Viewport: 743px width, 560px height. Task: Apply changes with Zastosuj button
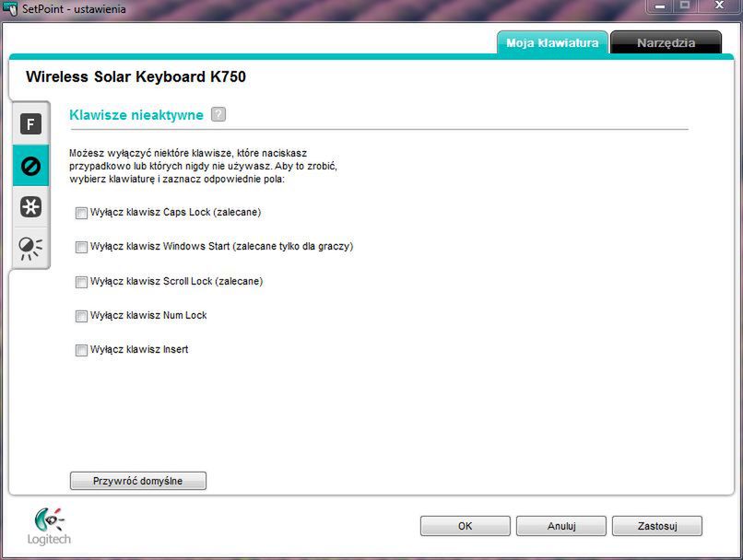(657, 526)
